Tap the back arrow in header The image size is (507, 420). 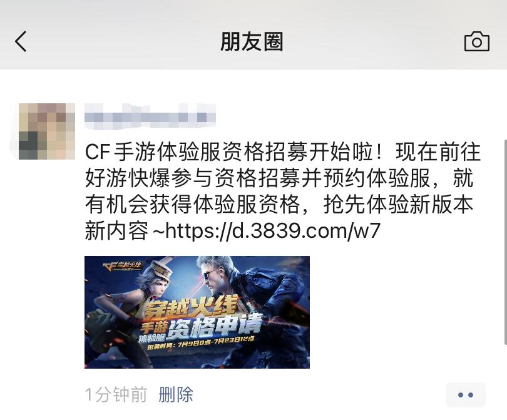click(21, 41)
